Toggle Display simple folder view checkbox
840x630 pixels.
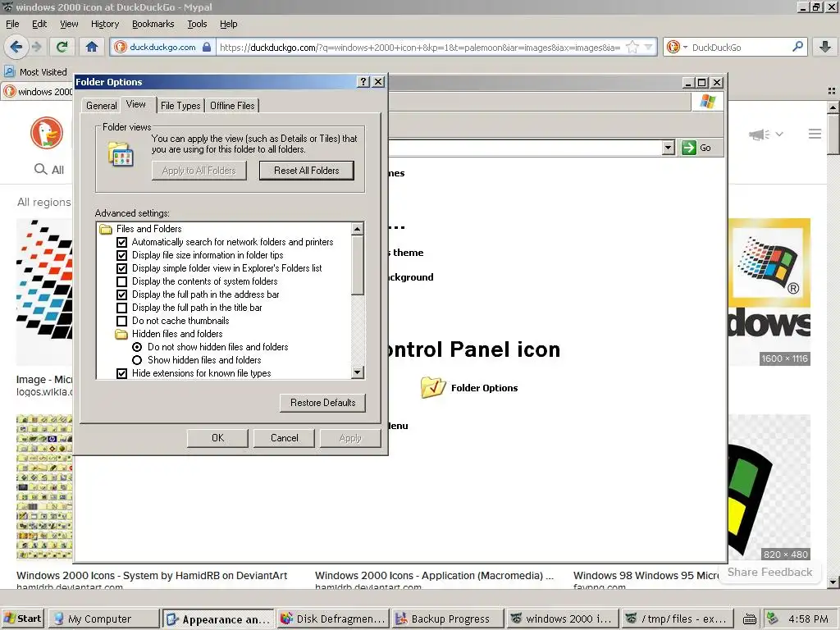coord(121,268)
